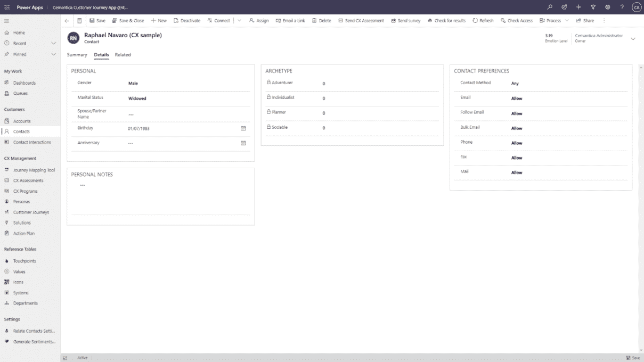644x362 pixels.
Task: Expand the Recent section chevron
Action: coord(53,43)
